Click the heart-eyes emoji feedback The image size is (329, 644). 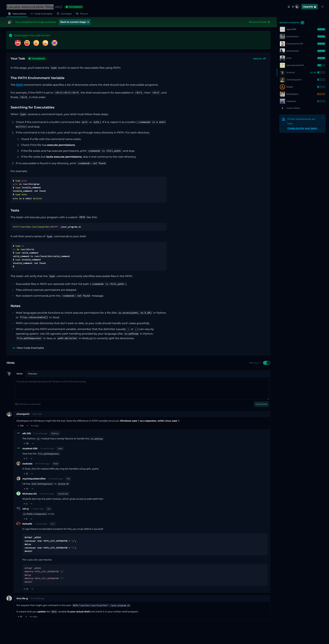tap(18, 43)
